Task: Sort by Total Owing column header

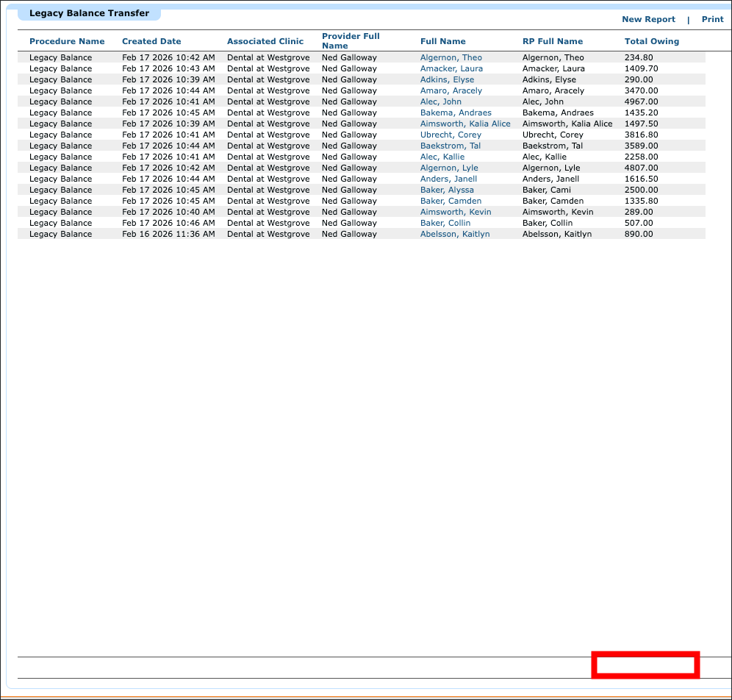Action: pyautogui.click(x=652, y=41)
